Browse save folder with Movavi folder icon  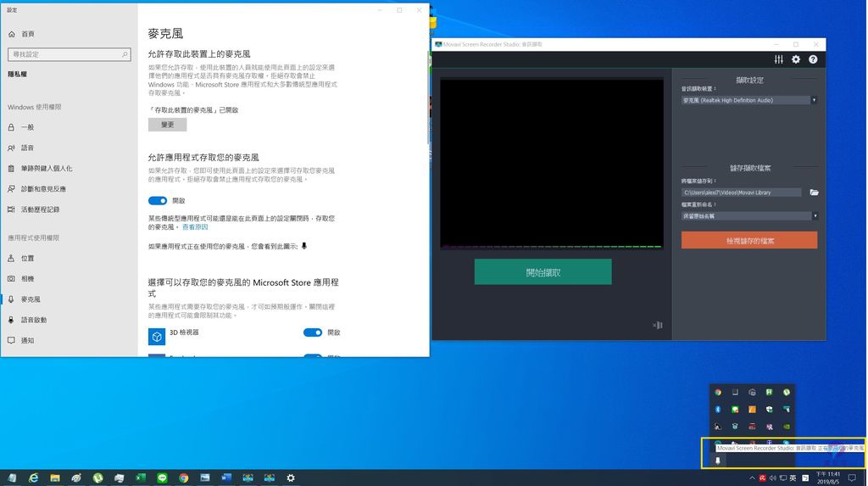[814, 193]
